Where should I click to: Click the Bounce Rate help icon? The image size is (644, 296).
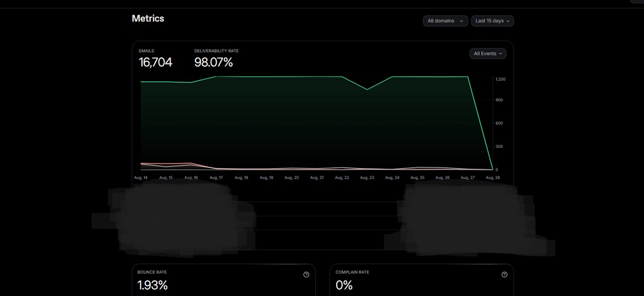[x=306, y=274]
